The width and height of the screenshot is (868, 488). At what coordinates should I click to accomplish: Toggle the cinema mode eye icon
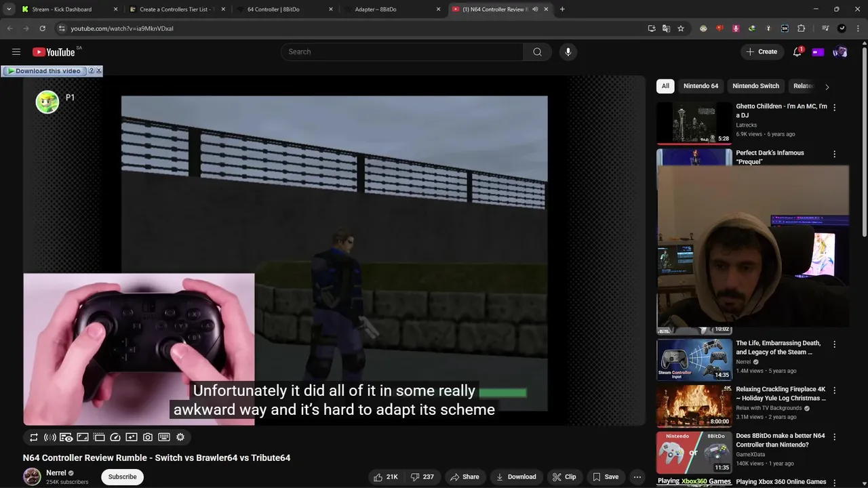tap(66, 437)
